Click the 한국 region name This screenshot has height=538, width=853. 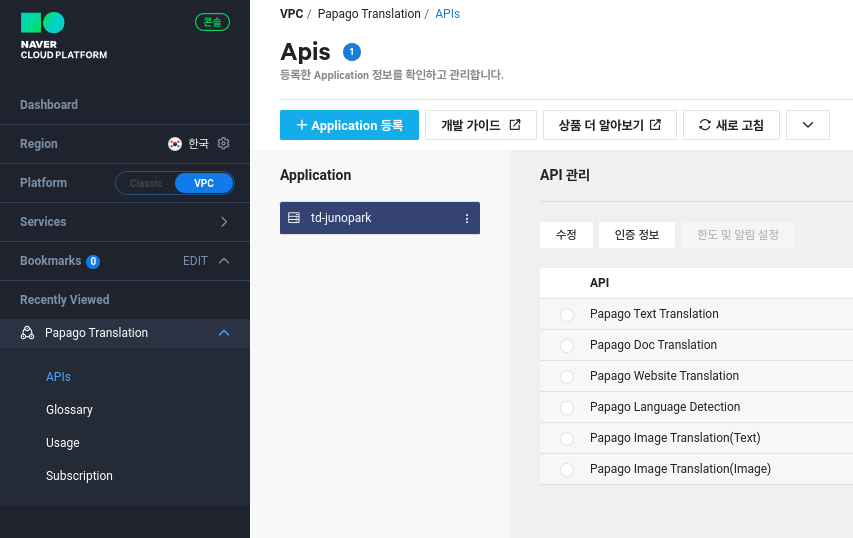(x=199, y=144)
